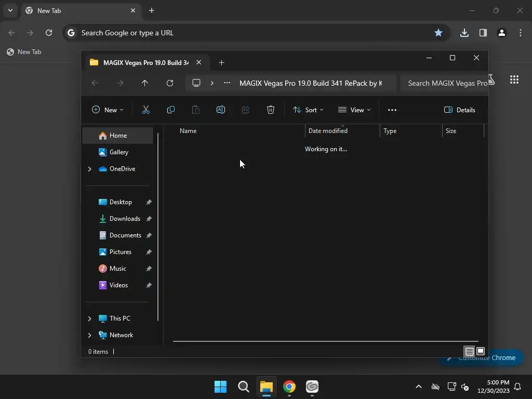Open Chrome side panel icon
The image size is (532, 399).
pyautogui.click(x=483, y=33)
